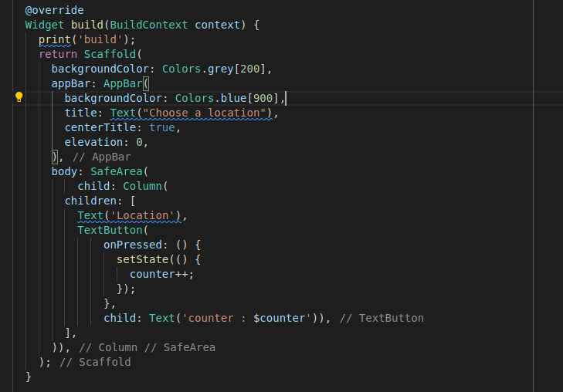This screenshot has height=392, width=563.
Task: Click 'setState(() {' call
Action: 158,259
